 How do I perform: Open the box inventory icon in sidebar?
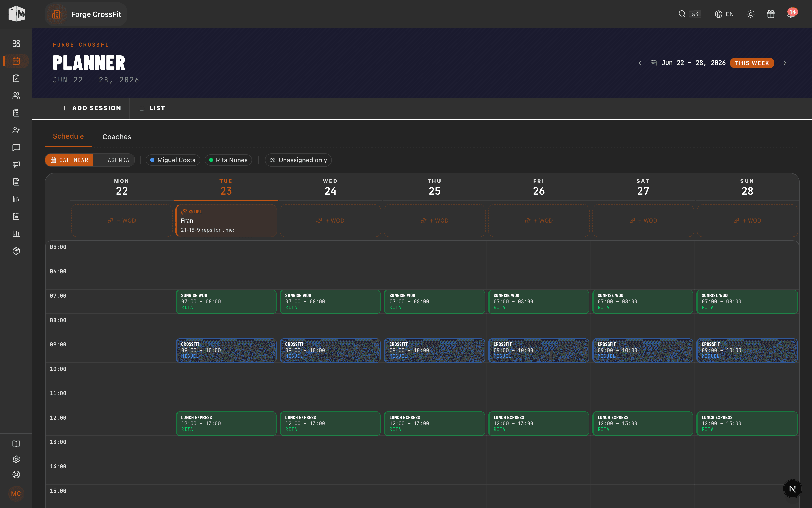click(x=16, y=251)
